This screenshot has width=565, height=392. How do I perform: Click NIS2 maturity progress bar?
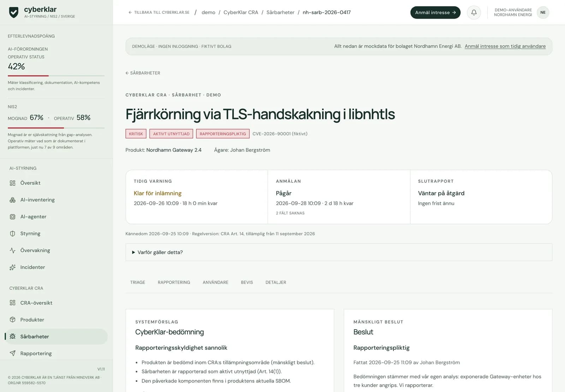coord(56,128)
